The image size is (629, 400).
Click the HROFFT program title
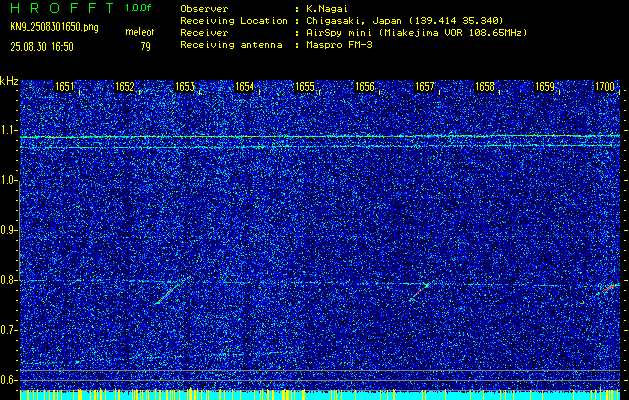(x=63, y=8)
